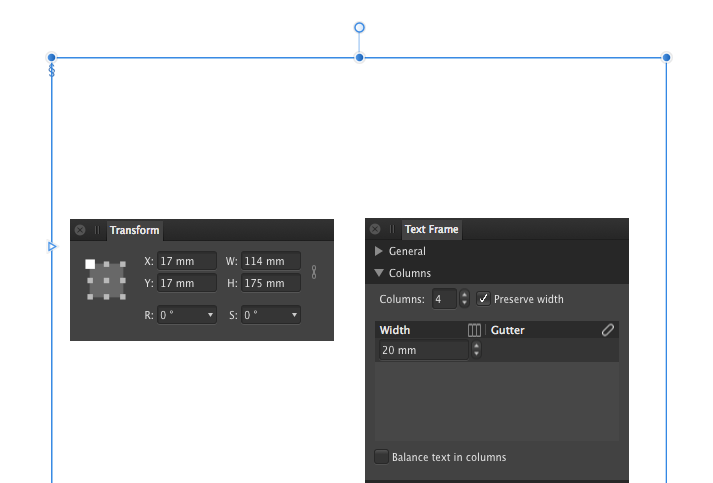Select the Text Frame tab
The height and width of the screenshot is (483, 713).
click(432, 229)
